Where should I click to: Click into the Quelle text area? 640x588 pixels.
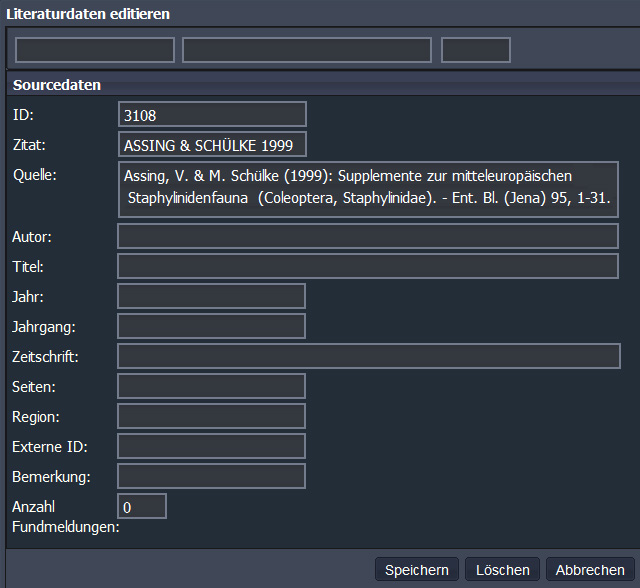368,189
